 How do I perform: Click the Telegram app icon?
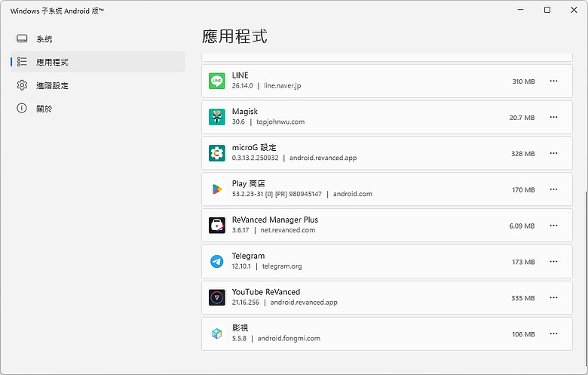pyautogui.click(x=217, y=262)
